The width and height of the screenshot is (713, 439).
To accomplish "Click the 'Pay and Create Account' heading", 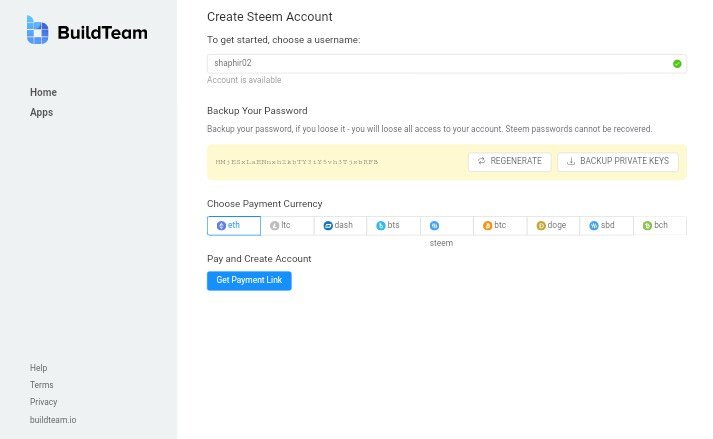I will (x=259, y=259).
